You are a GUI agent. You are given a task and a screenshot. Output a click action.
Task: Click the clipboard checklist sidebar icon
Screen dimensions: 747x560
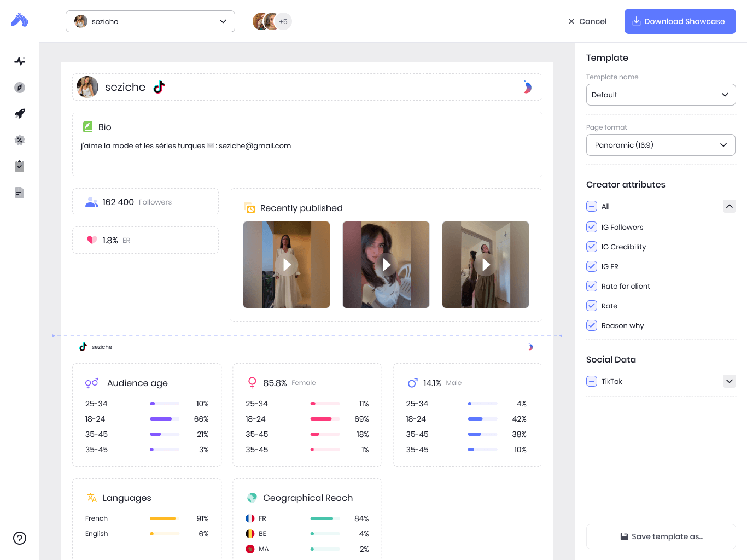(20, 166)
